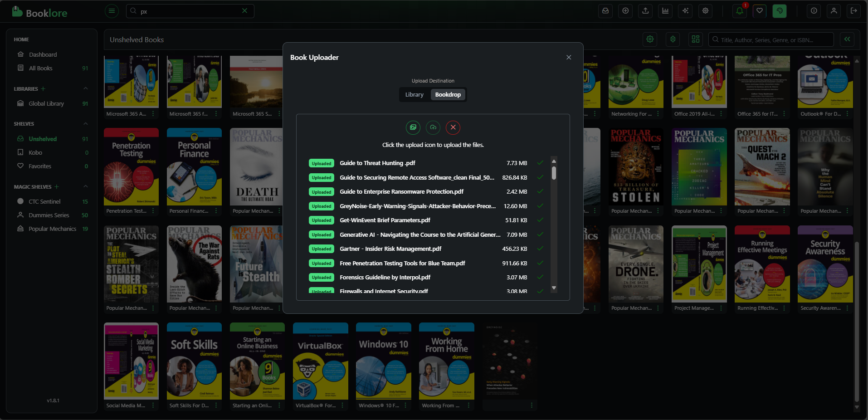Open the statistics chart icon in top bar
Viewport: 868px width, 420px height.
point(665,11)
